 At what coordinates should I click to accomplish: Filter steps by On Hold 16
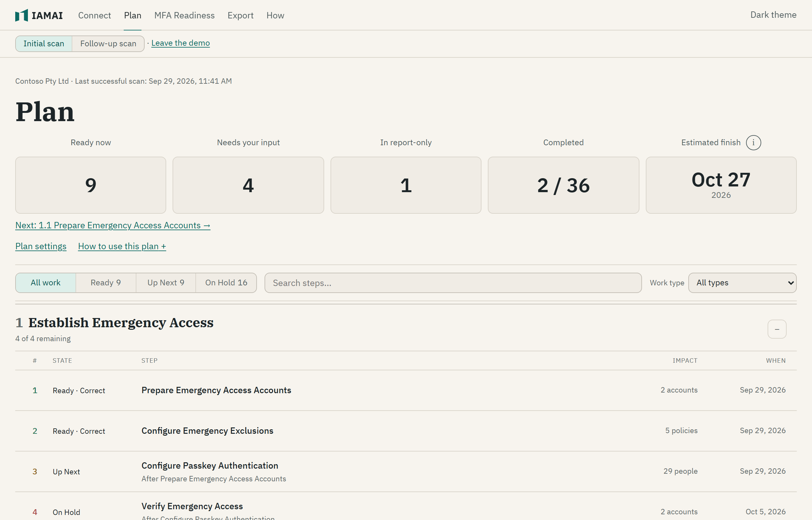pos(226,283)
